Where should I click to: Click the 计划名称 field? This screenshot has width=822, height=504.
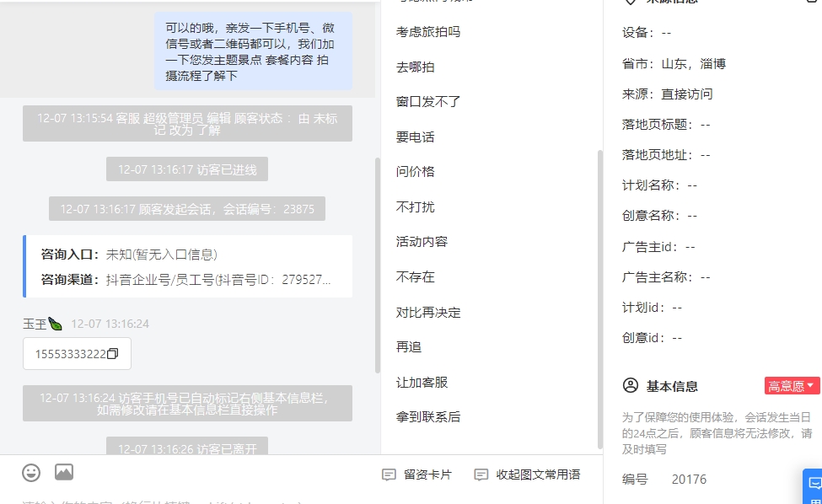click(x=659, y=185)
